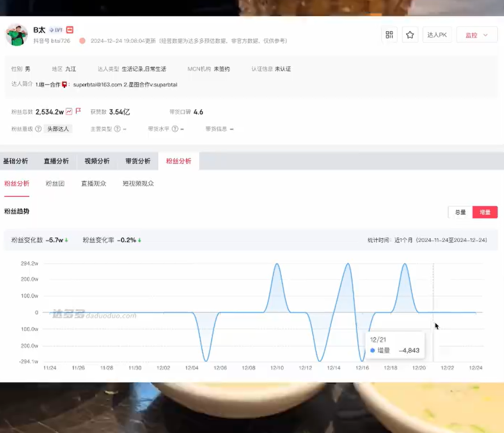Screen dimensions: 504x433
Task: Open the 带货分析 tab
Action: click(x=138, y=161)
